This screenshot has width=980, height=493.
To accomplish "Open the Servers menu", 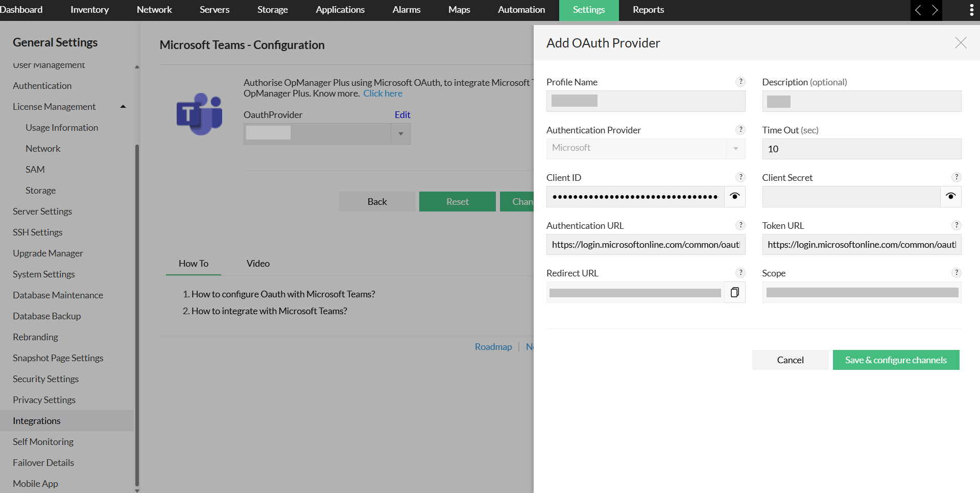I will pos(214,10).
